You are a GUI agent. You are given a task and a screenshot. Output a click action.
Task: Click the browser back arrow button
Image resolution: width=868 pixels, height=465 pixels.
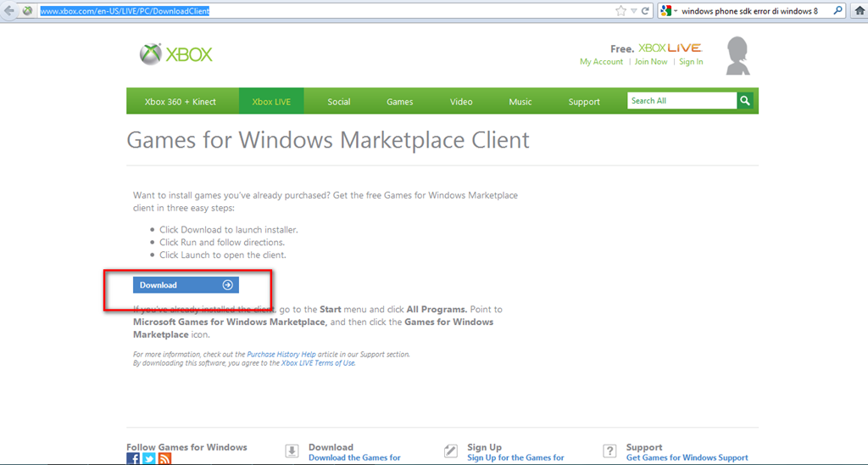tap(8, 10)
